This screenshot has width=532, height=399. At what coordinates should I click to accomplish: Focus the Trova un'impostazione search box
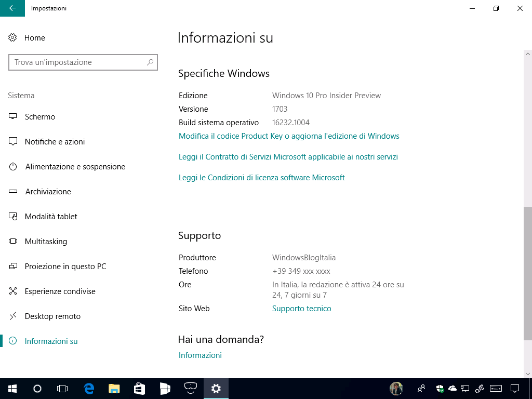[83, 62]
